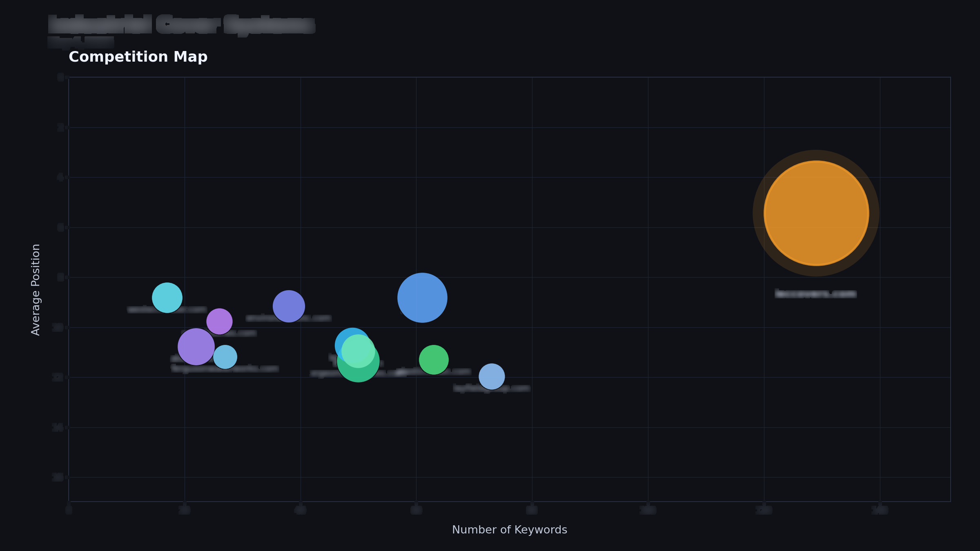Select the large orange bubble
Viewport: 980px width, 551px height.
816,213
